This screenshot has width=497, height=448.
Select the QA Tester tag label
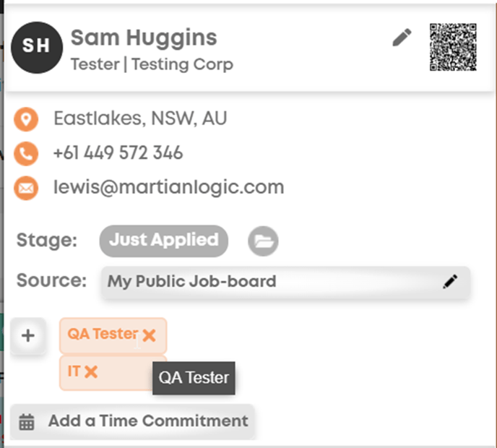coord(103,334)
